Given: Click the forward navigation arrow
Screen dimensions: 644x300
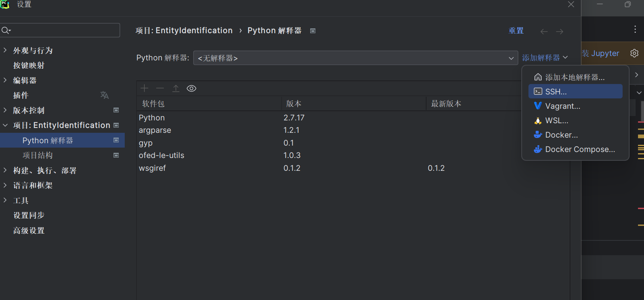Looking at the screenshot, I should tap(560, 31).
